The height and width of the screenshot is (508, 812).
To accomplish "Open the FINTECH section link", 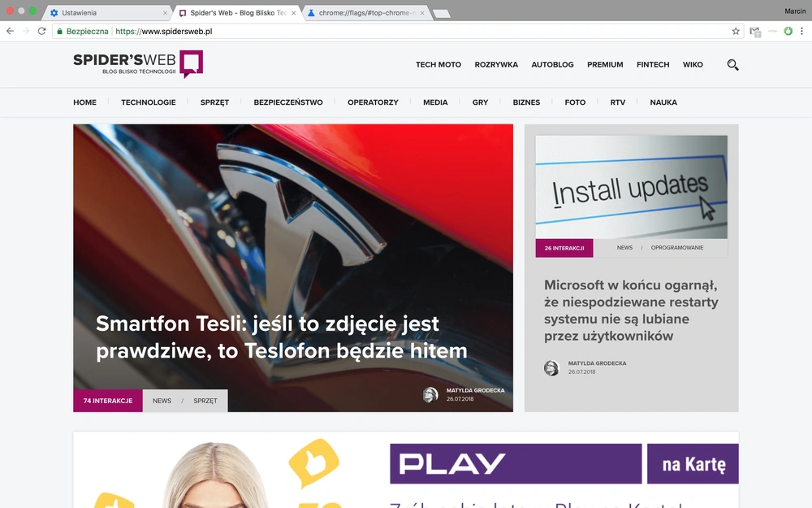I will 653,65.
